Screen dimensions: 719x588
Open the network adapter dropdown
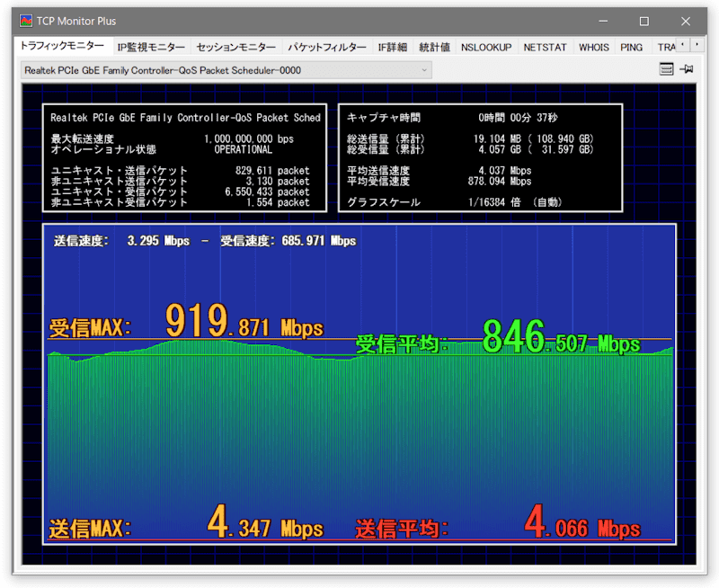226,70
